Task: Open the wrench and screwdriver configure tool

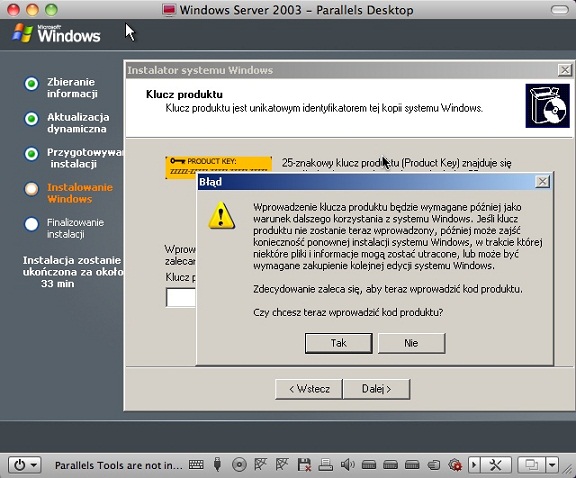Action: (x=496, y=465)
